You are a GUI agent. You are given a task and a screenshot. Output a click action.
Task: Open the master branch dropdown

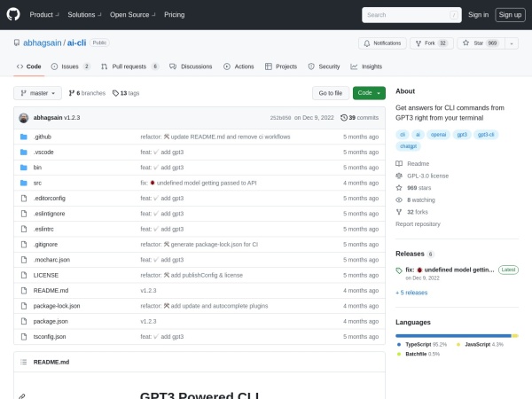(x=38, y=93)
